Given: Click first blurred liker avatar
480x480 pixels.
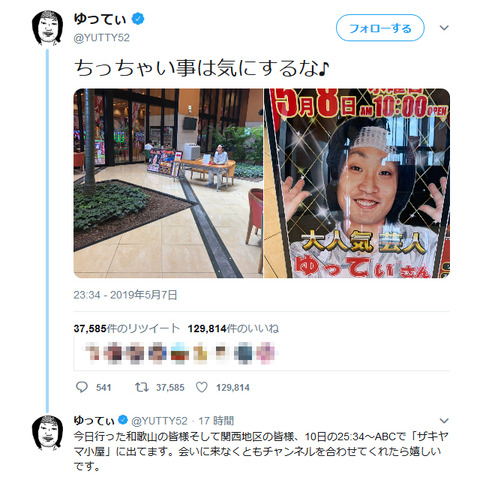Looking at the screenshot, I should coord(93,352).
